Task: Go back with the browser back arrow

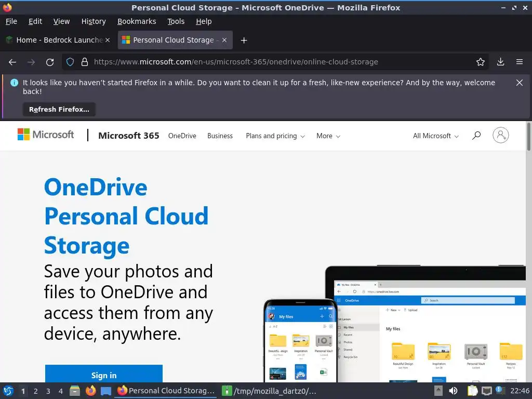Action: point(12,62)
